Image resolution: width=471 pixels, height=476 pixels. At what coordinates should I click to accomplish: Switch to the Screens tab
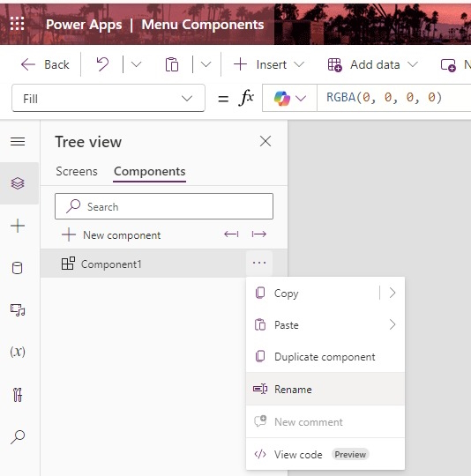click(x=77, y=172)
